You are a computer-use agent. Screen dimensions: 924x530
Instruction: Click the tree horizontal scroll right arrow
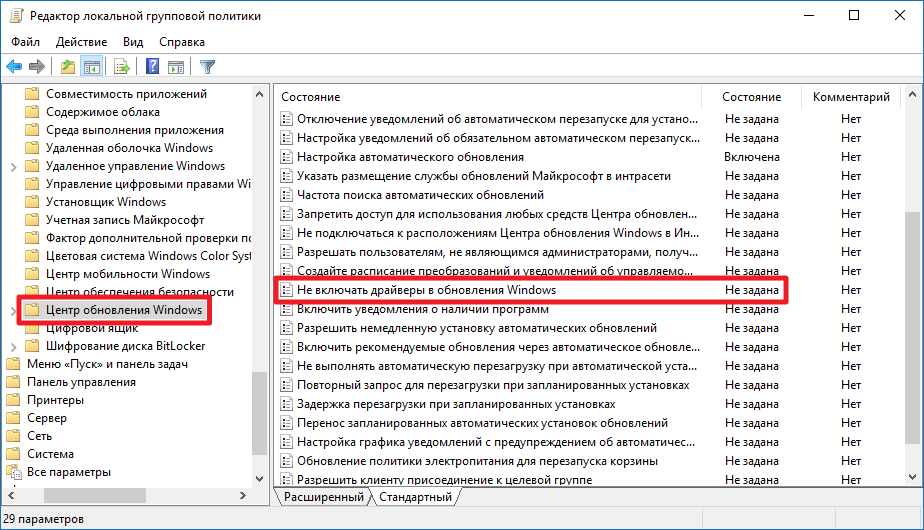pos(243,496)
